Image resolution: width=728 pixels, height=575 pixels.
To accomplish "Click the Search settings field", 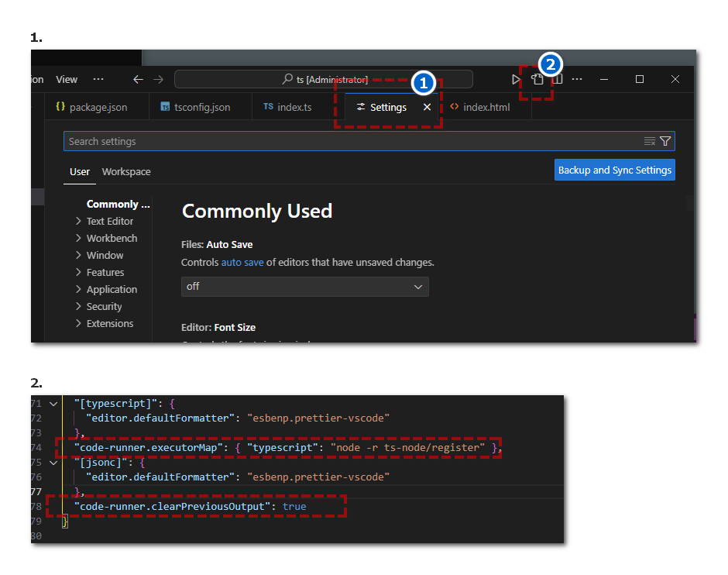I will click(349, 141).
